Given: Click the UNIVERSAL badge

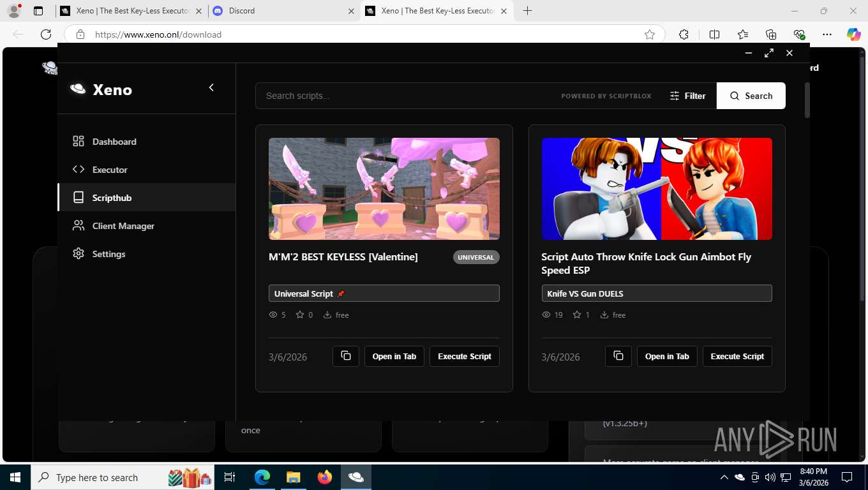Looking at the screenshot, I should point(476,257).
